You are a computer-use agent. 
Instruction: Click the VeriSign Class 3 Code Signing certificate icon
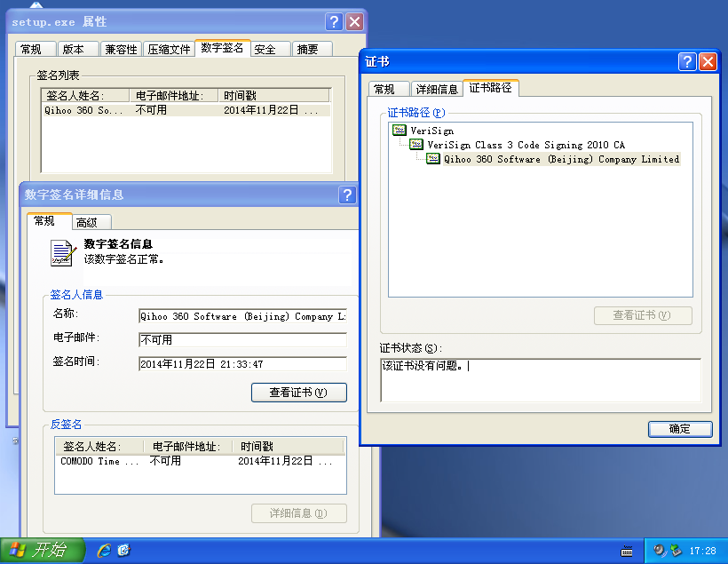[x=416, y=145]
